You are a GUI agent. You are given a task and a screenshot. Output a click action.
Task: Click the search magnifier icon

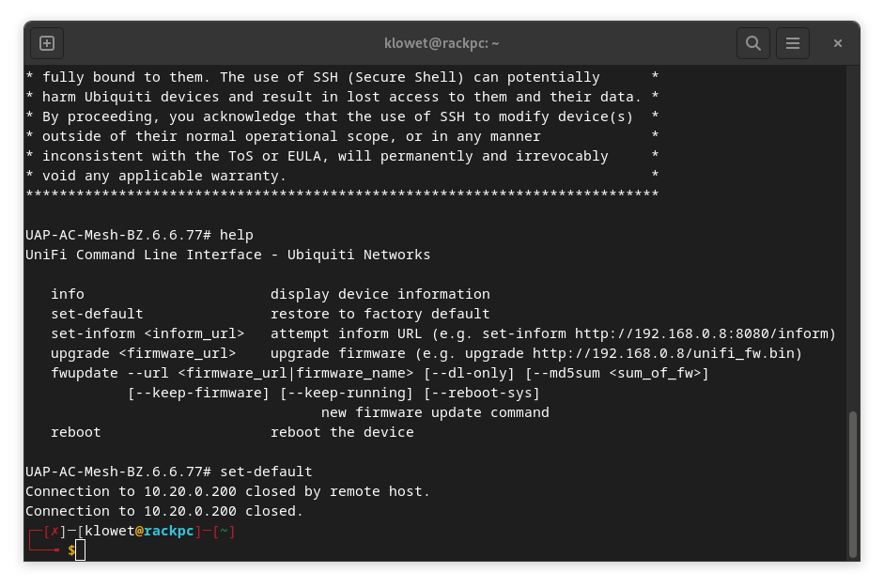tap(752, 43)
